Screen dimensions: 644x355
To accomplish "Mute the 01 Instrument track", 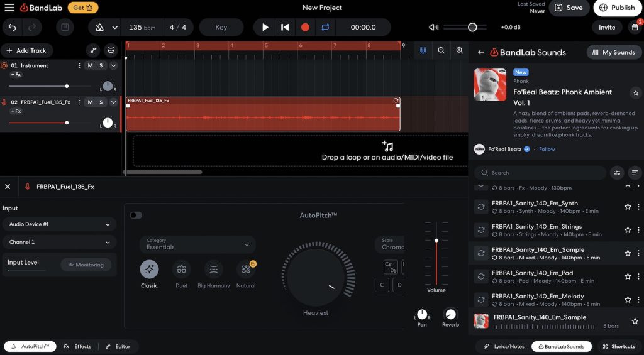I will (x=90, y=66).
